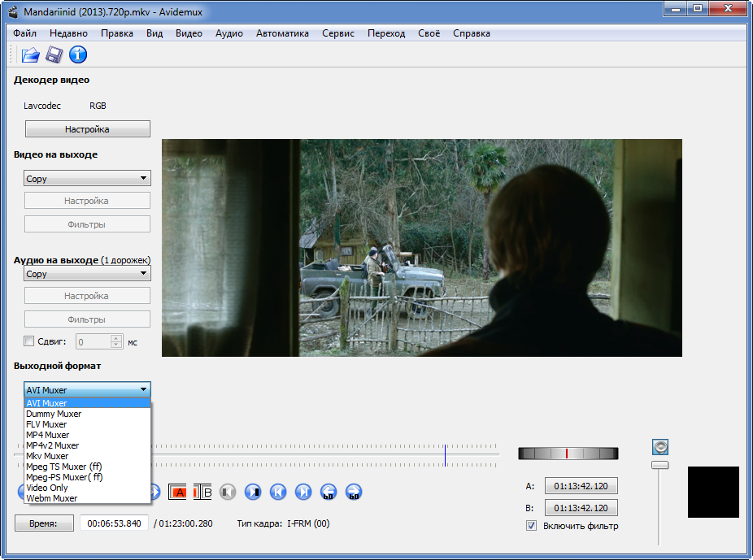Screen dimensions: 753x560
Task: Disable the Включить фильтр checkbox
Action: click(x=531, y=526)
